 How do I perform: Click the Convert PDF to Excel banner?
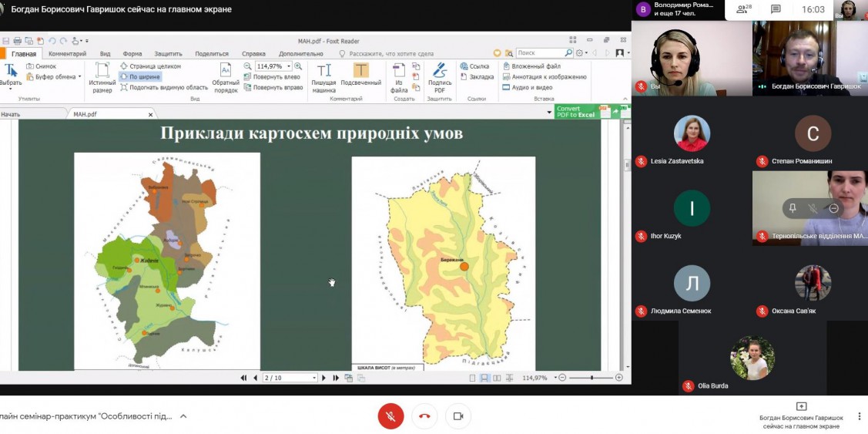(576, 112)
